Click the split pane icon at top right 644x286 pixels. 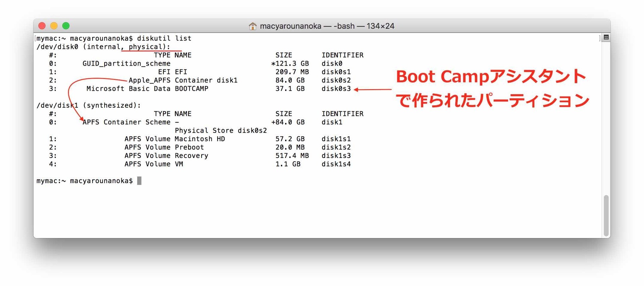606,37
